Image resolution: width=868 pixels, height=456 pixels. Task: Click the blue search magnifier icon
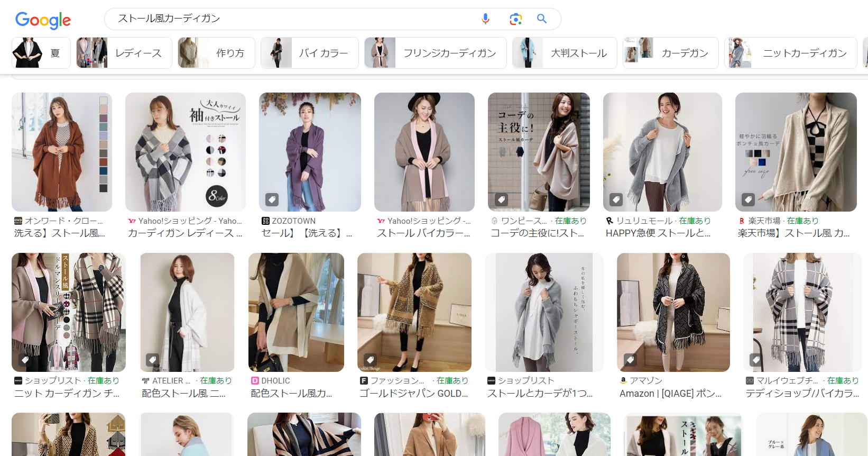point(542,19)
